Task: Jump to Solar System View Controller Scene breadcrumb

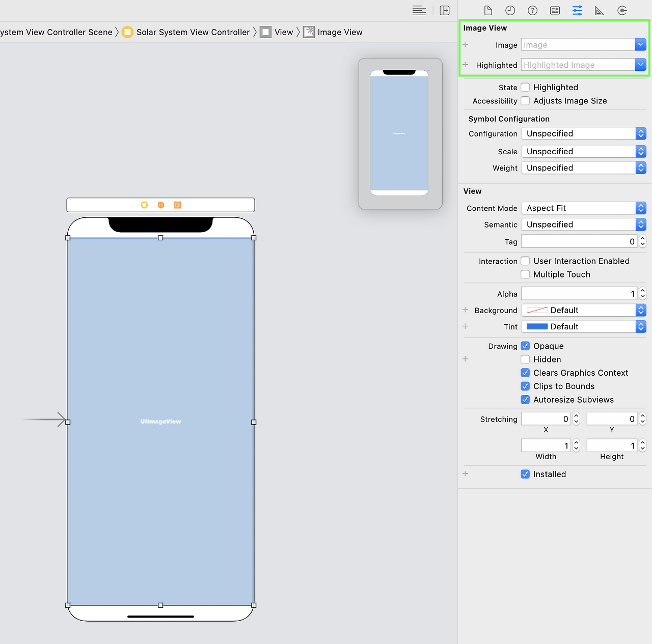Action: (56, 32)
